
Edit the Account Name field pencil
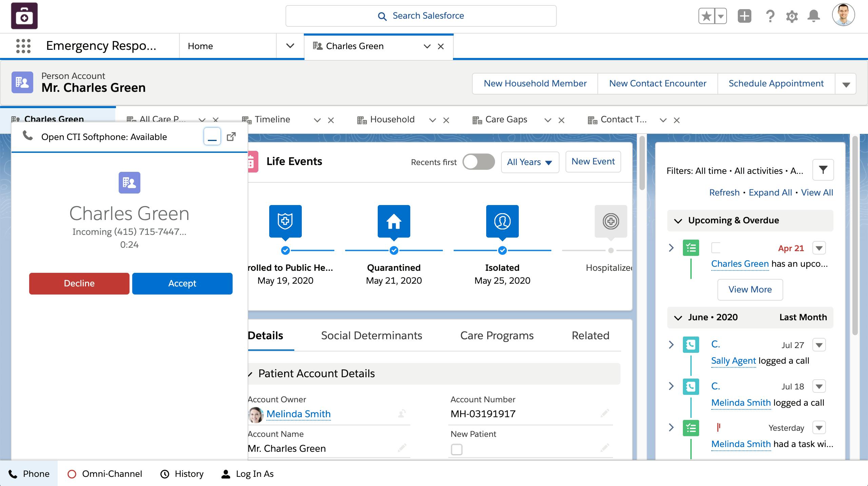point(402,448)
